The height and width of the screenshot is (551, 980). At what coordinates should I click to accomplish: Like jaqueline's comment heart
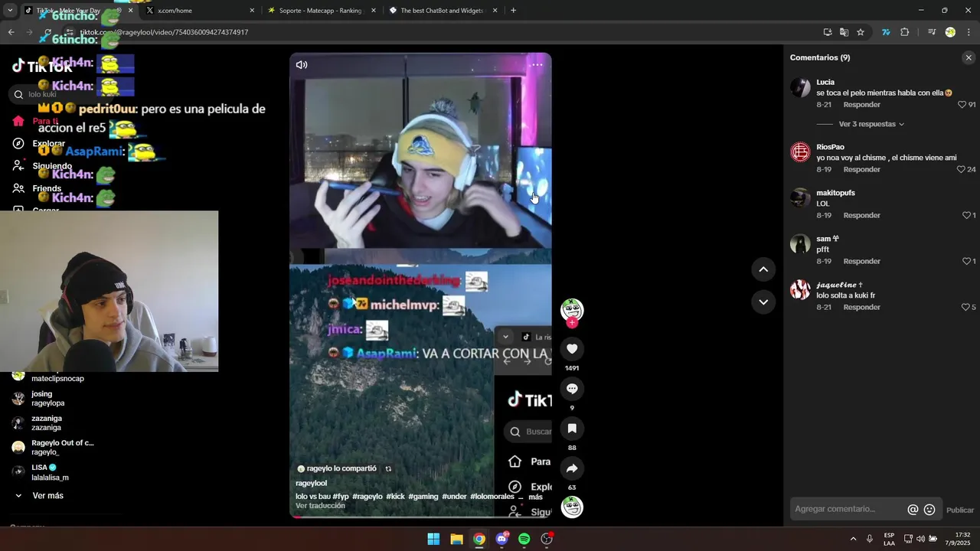pyautogui.click(x=965, y=308)
